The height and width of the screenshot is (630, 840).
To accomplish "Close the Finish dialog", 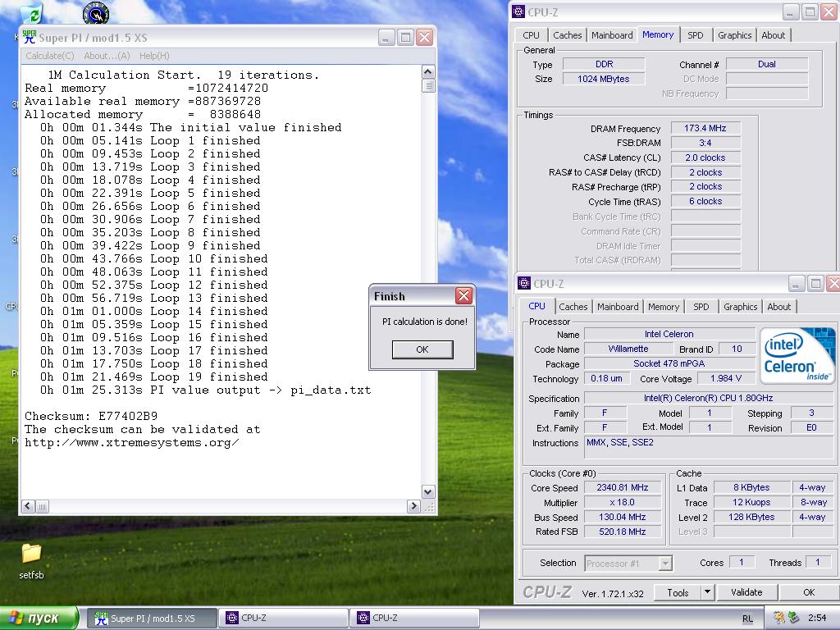I will pos(463,295).
